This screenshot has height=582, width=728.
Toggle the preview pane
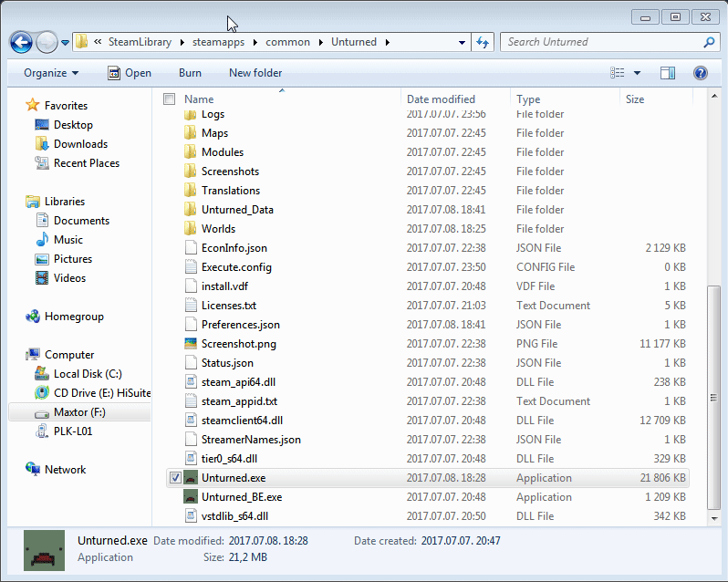tap(668, 73)
